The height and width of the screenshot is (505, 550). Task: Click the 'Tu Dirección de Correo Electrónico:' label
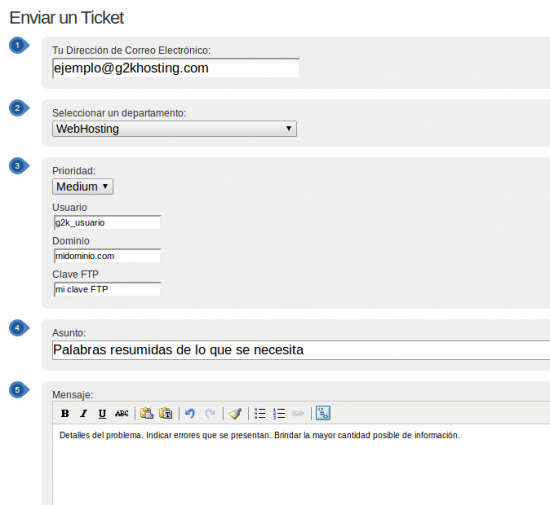tap(132, 50)
